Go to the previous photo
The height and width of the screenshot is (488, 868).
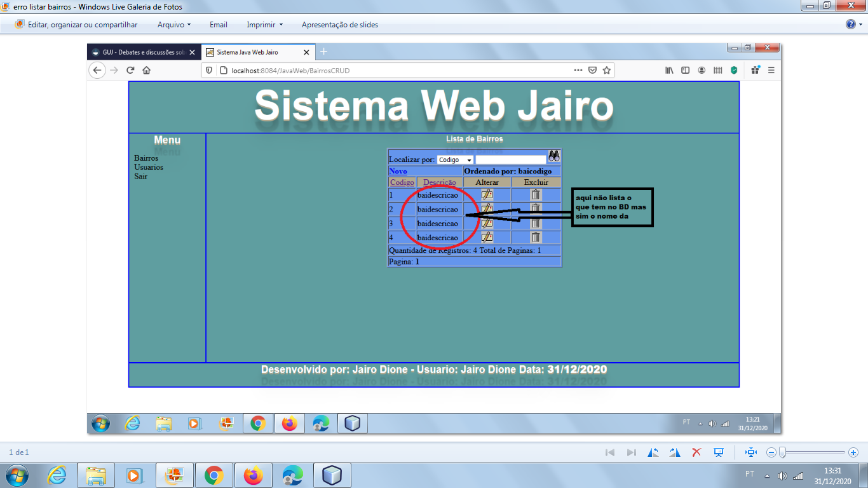tap(610, 452)
